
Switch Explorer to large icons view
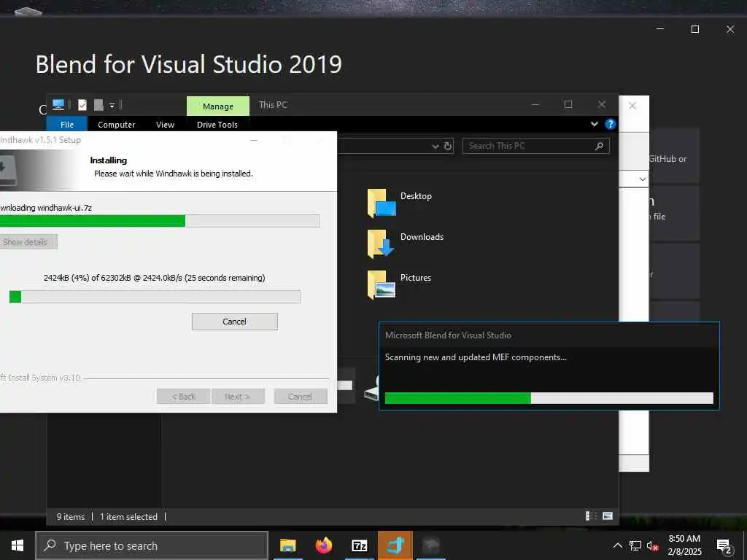tap(608, 516)
